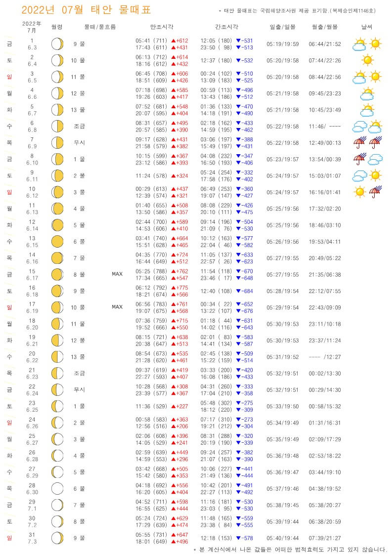Viewport: 392px width, 554px height.
Task: Click the moonrise value '11:46/ ----'
Action: [324, 127]
